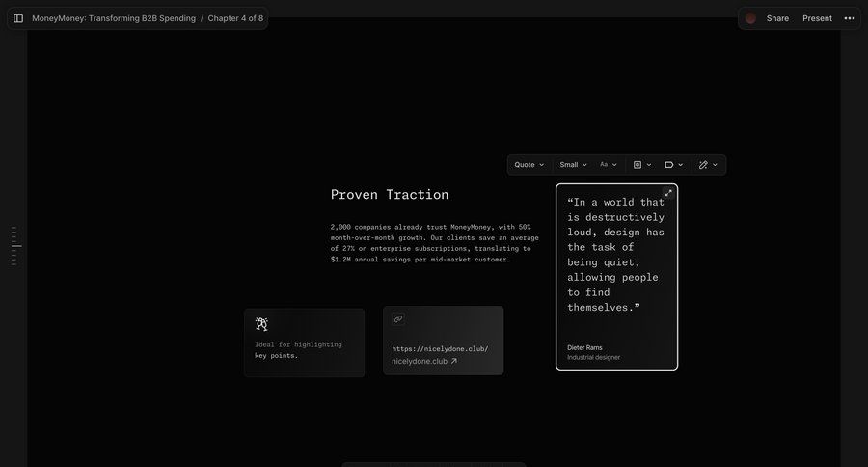This screenshot has width=868, height=467.
Task: Open the Small size dropdown
Action: coord(574,165)
